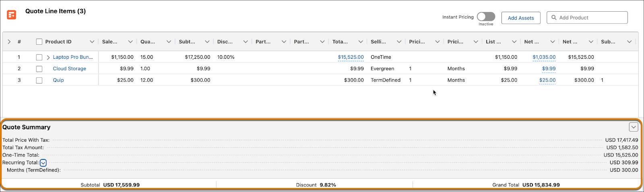Select the header select-all checkbox
This screenshot has height=192, width=644.
click(39, 41)
